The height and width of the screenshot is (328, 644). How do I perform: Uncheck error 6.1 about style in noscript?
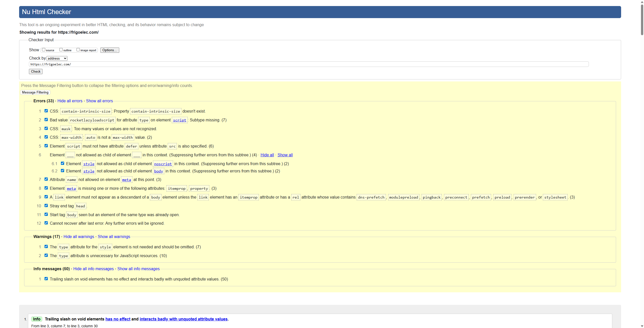tap(63, 163)
